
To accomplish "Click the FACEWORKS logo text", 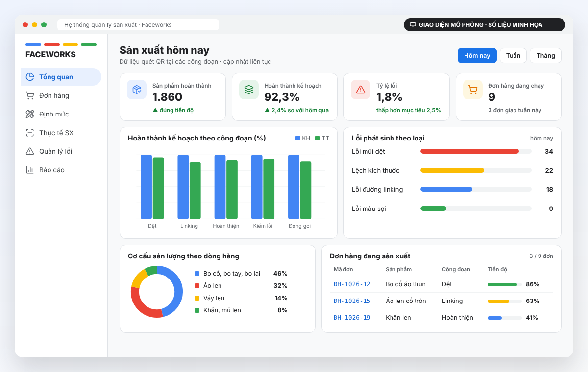I will pyautogui.click(x=50, y=55).
